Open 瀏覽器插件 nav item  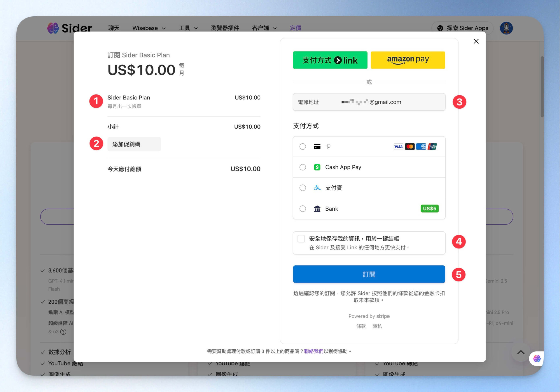pyautogui.click(x=225, y=28)
